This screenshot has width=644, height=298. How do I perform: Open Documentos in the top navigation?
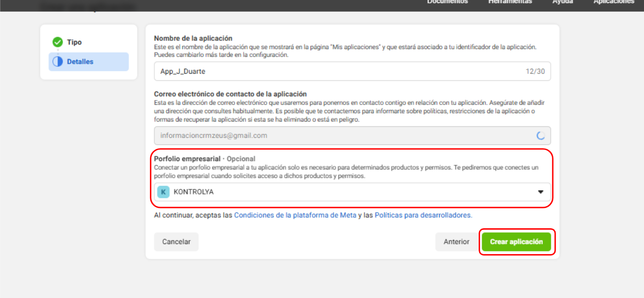(447, 2)
